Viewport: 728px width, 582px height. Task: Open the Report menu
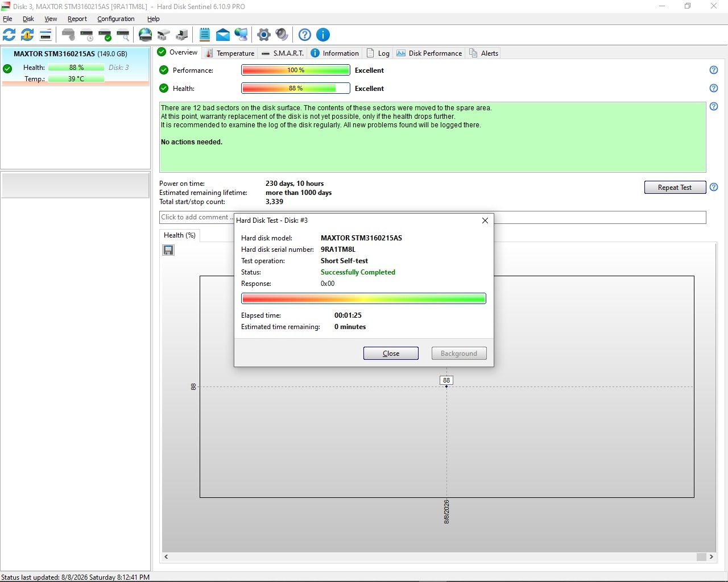77,19
